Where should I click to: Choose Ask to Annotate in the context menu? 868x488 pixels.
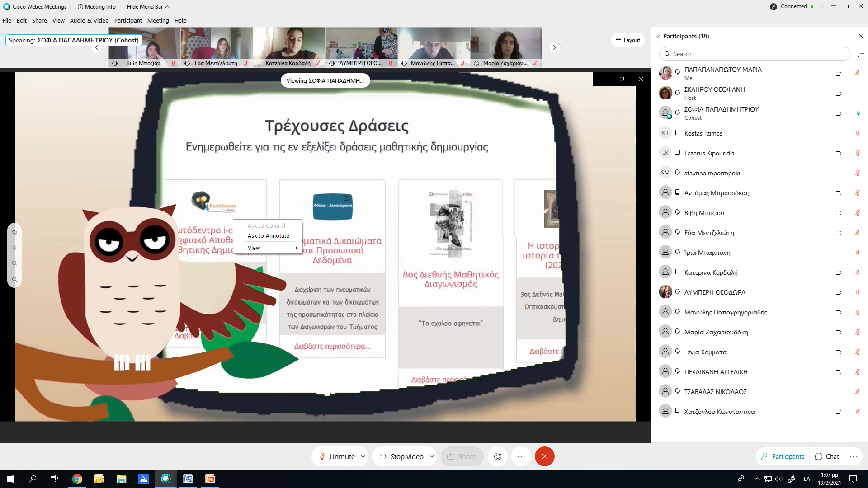268,235
